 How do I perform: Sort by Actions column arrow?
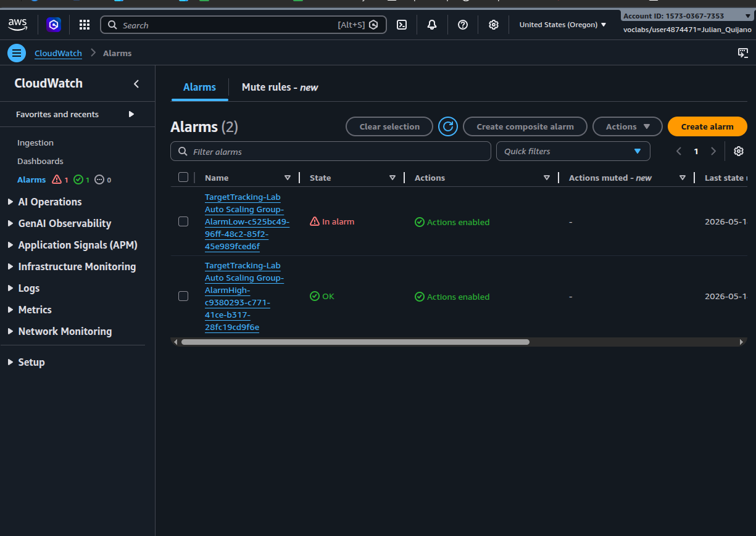click(547, 178)
